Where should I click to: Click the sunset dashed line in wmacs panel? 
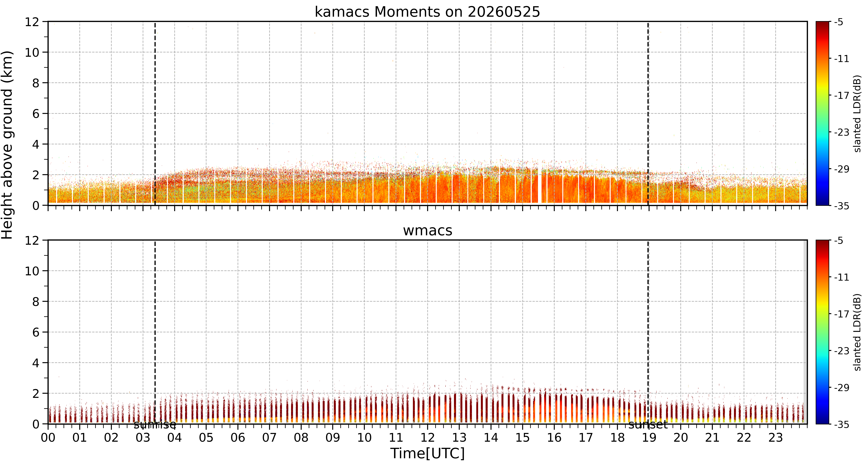coord(648,332)
